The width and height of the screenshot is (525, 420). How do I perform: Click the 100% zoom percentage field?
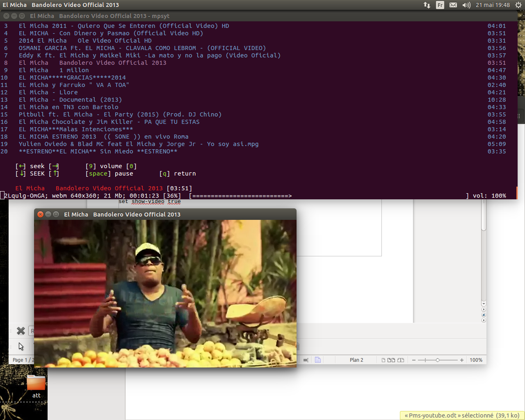tap(476, 360)
